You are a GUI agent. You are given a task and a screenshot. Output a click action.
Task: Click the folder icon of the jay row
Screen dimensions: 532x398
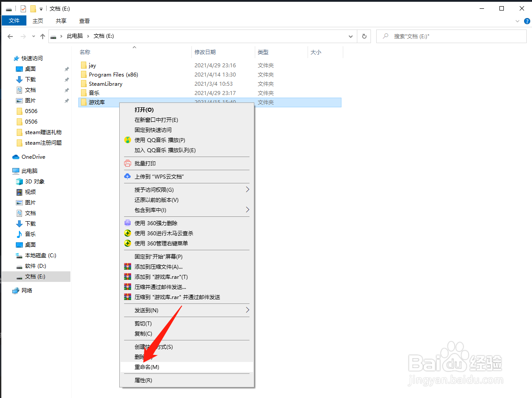pos(84,65)
